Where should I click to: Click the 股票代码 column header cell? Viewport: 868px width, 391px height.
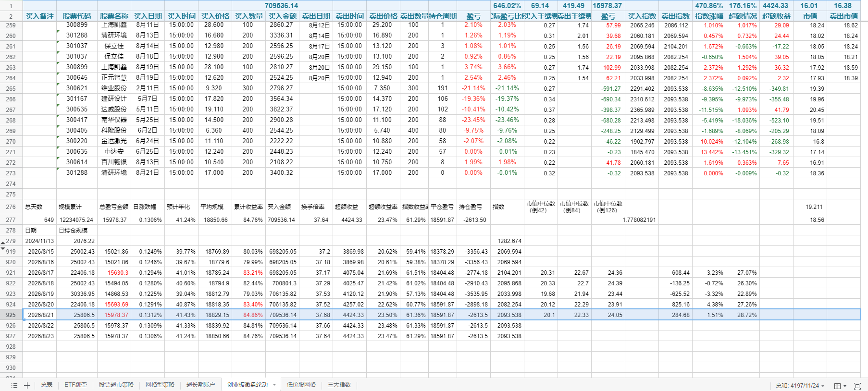(x=77, y=16)
